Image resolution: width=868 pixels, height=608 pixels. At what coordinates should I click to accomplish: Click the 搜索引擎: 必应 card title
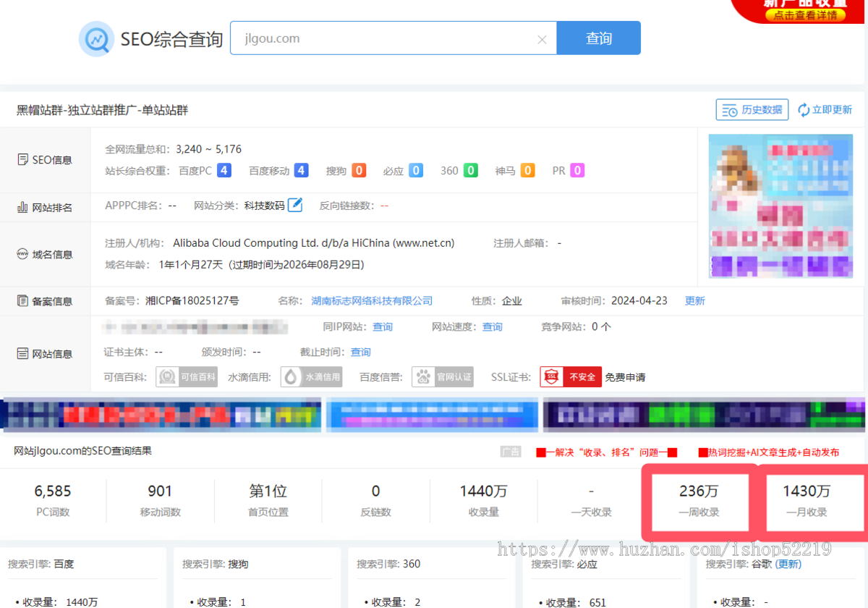[x=564, y=564]
